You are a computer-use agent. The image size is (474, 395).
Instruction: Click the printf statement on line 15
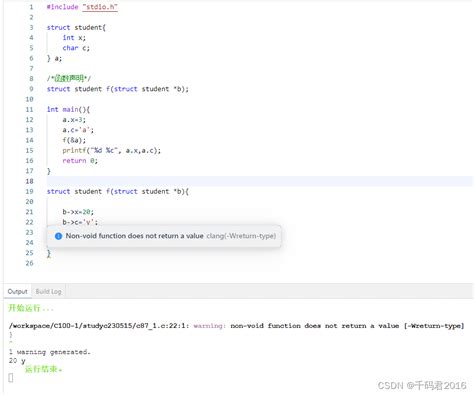coord(111,151)
